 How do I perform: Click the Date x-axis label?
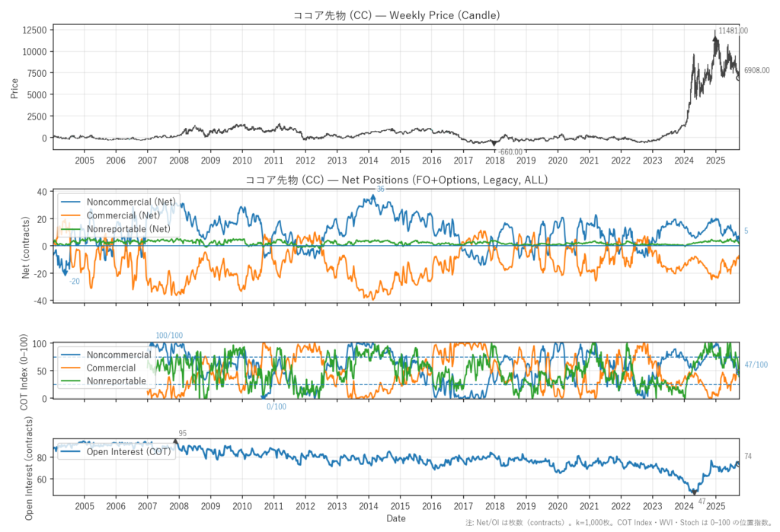396,518
